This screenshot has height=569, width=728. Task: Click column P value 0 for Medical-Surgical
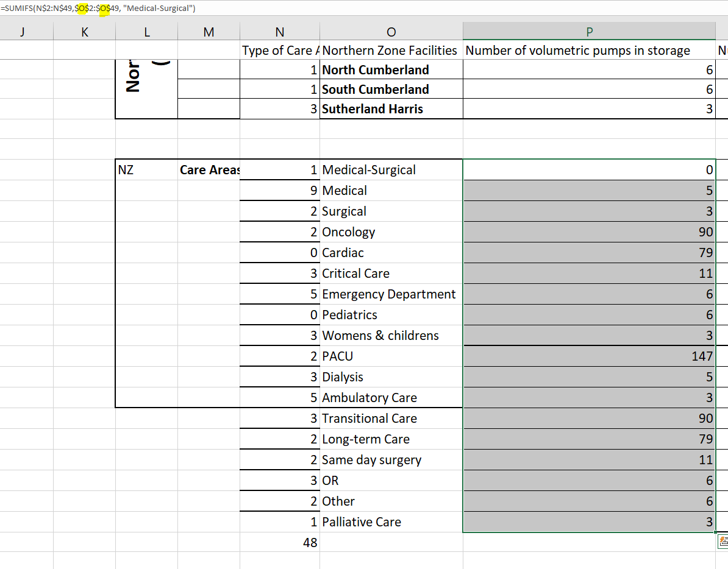[x=589, y=170]
